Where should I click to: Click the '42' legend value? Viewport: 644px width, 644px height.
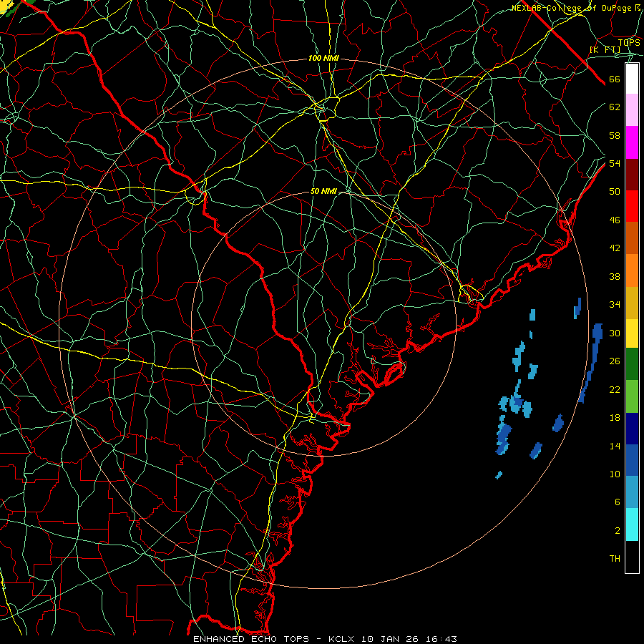coord(615,248)
